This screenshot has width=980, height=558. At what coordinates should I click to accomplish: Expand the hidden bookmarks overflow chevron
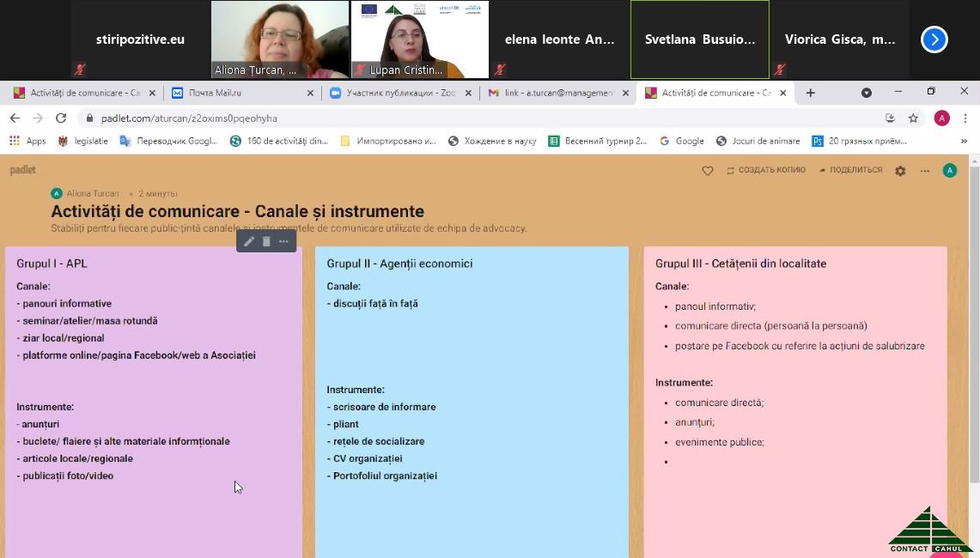tap(965, 141)
